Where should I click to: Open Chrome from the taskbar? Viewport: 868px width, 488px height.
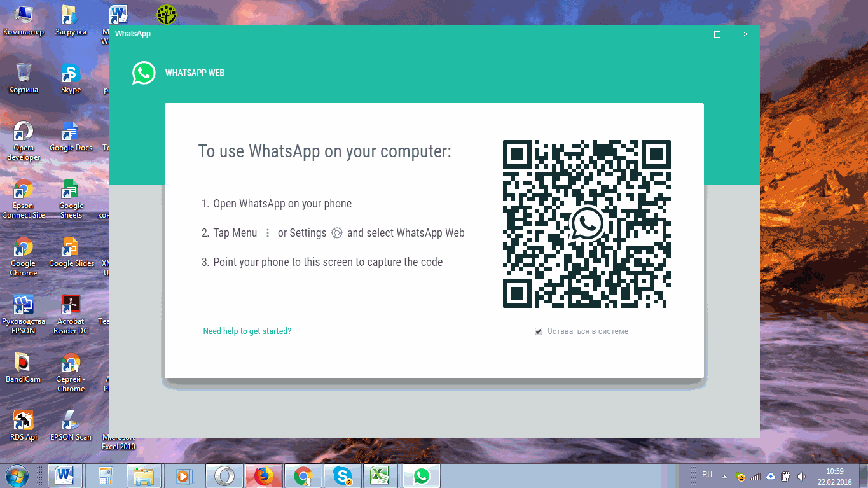pyautogui.click(x=303, y=475)
